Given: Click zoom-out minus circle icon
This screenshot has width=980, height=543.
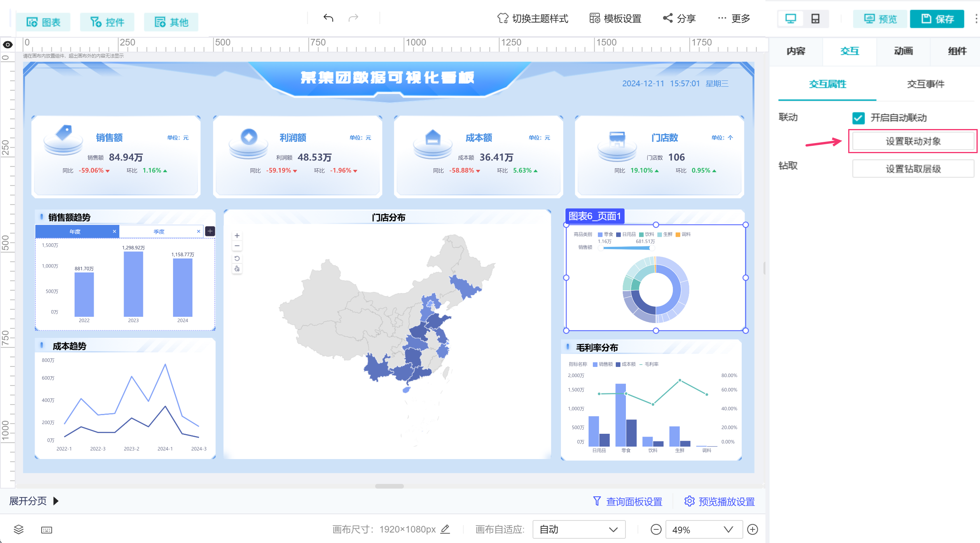Looking at the screenshot, I should 656,529.
